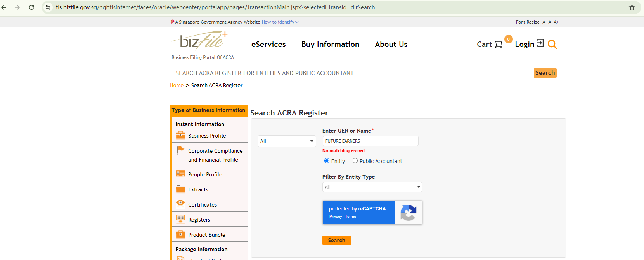
Task: Click the top ACRA register search field
Action: click(x=351, y=73)
